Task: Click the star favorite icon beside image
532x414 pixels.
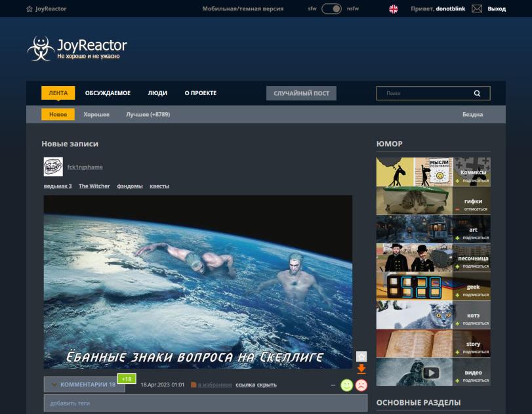Action: 361,356
